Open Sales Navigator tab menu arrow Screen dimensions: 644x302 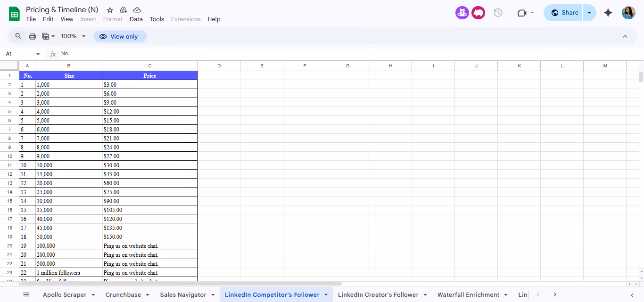pyautogui.click(x=212, y=295)
